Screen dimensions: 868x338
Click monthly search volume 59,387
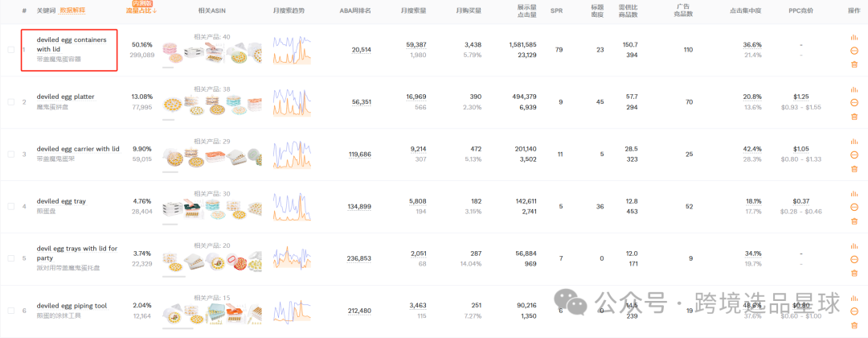tap(416, 44)
